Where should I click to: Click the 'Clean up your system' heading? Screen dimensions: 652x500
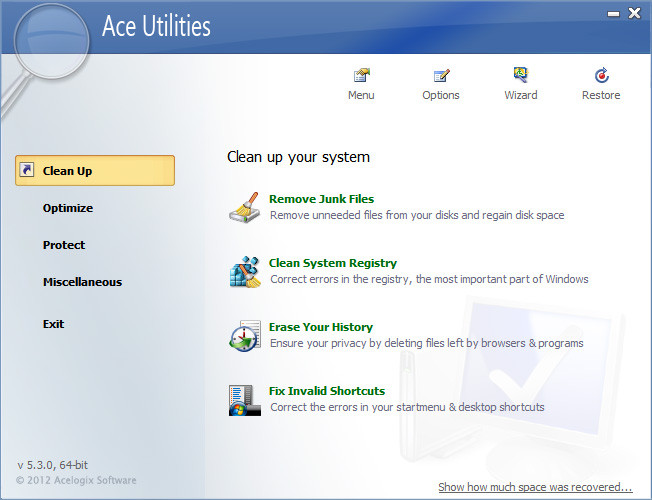pos(298,157)
